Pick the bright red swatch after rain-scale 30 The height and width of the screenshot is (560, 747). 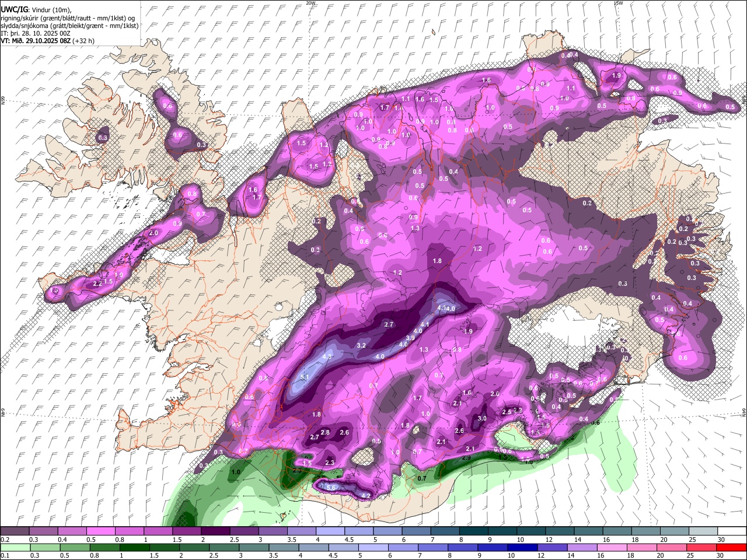(732, 548)
